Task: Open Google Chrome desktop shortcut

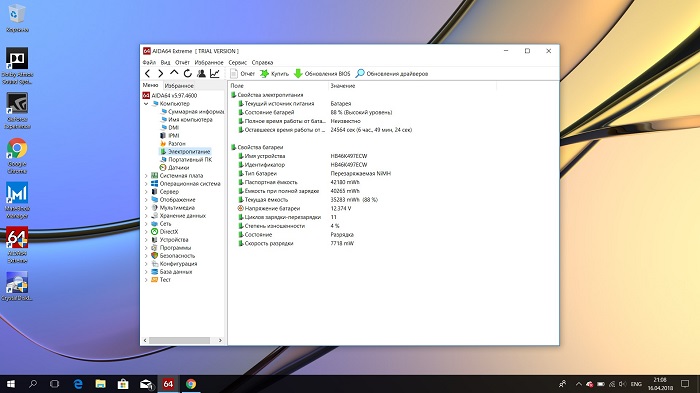Action: point(17,155)
